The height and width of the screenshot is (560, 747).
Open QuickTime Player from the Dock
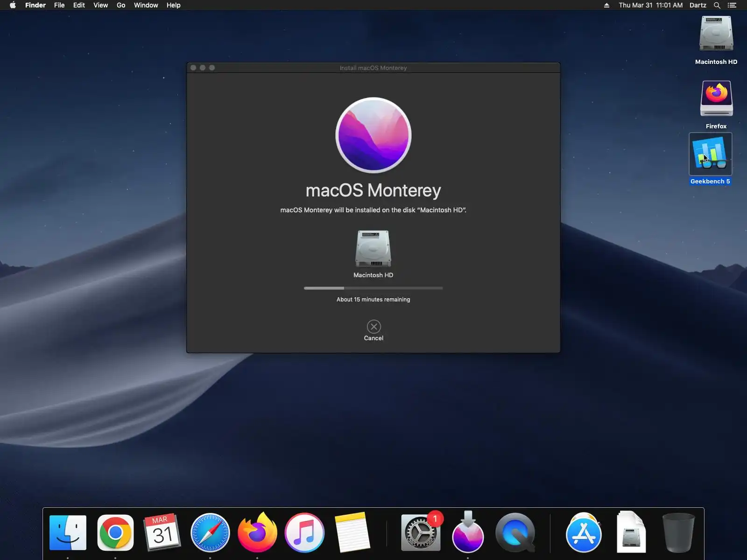point(515,532)
